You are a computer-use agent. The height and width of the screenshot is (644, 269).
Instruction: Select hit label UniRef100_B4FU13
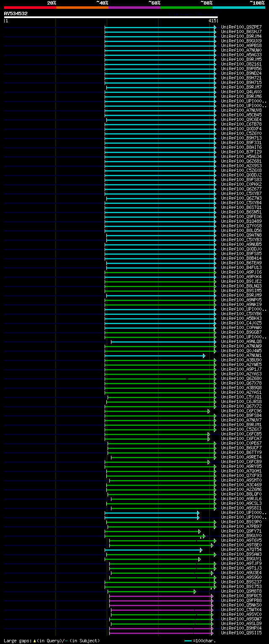pos(241,267)
